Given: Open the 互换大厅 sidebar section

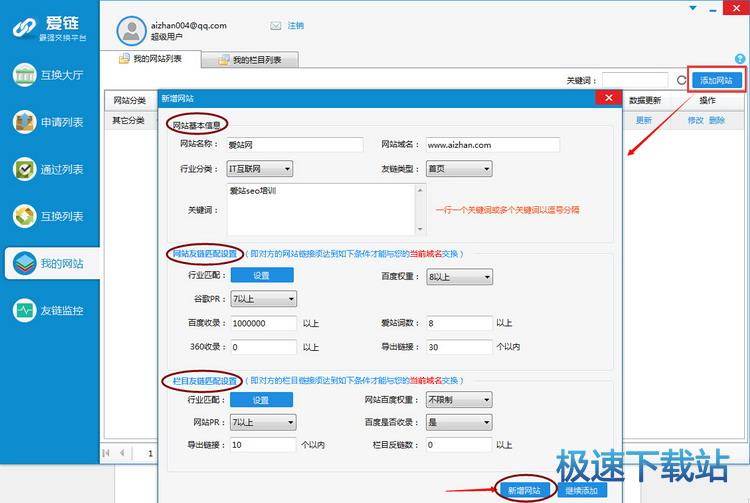Looking at the screenshot, I should pos(48,75).
